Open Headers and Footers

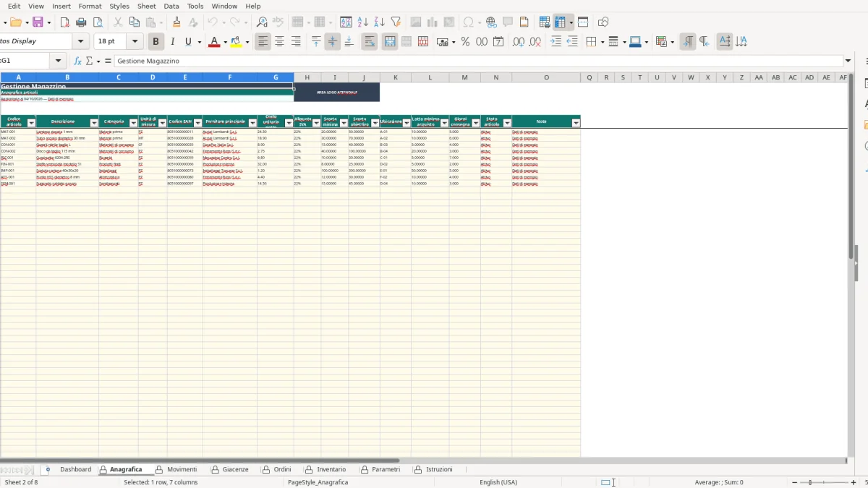click(x=524, y=22)
